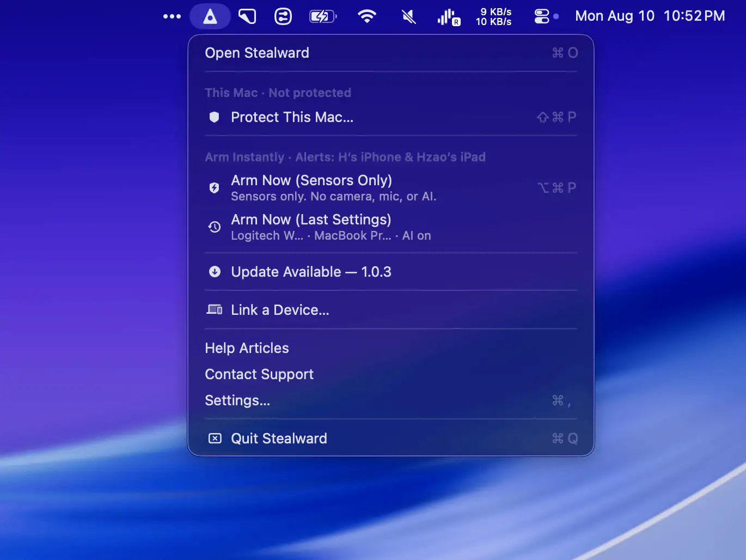
Task: Select Contact Support
Action: 391,374
